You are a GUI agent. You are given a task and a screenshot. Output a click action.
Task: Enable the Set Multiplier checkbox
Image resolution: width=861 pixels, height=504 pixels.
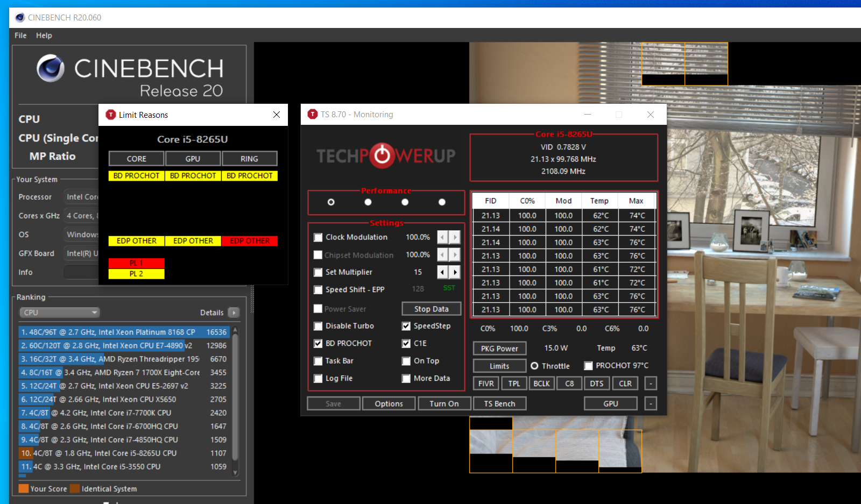(x=318, y=272)
